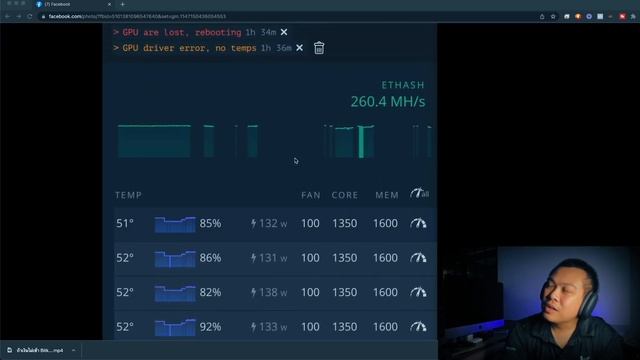Click the 138 w power reading
Image resolution: width=640 pixels, height=360 pixels.
(x=269, y=292)
